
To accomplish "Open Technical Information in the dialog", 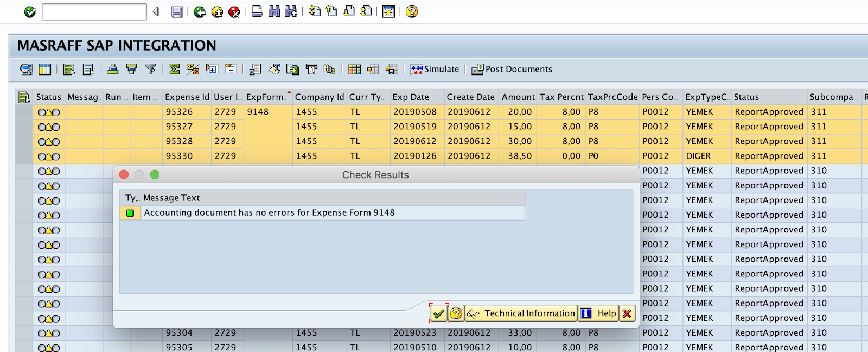I will point(521,313).
